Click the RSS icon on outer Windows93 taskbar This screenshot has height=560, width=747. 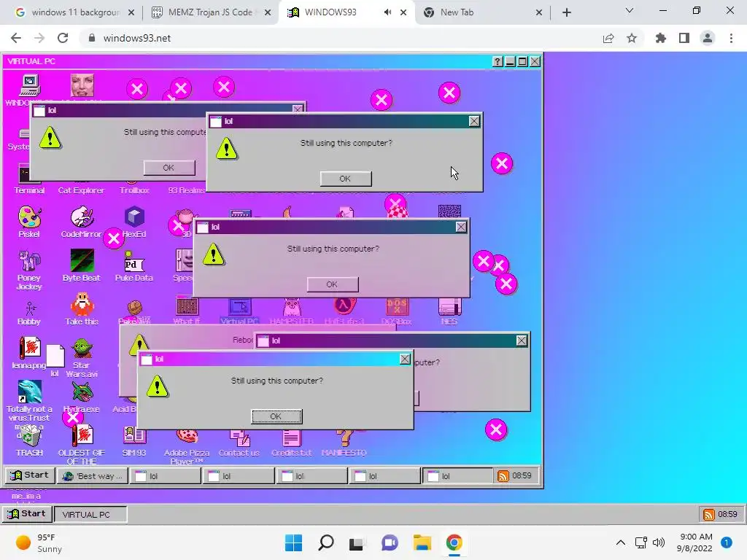708,514
